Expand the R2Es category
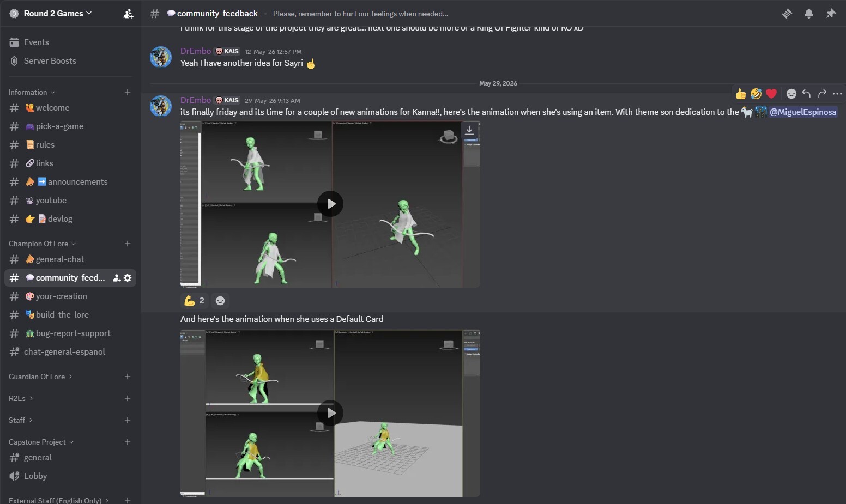 tap(21, 398)
